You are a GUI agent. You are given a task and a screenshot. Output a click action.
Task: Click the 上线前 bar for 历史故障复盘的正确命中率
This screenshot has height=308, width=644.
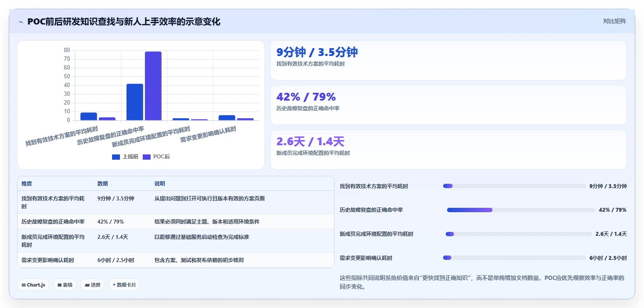[135, 102]
